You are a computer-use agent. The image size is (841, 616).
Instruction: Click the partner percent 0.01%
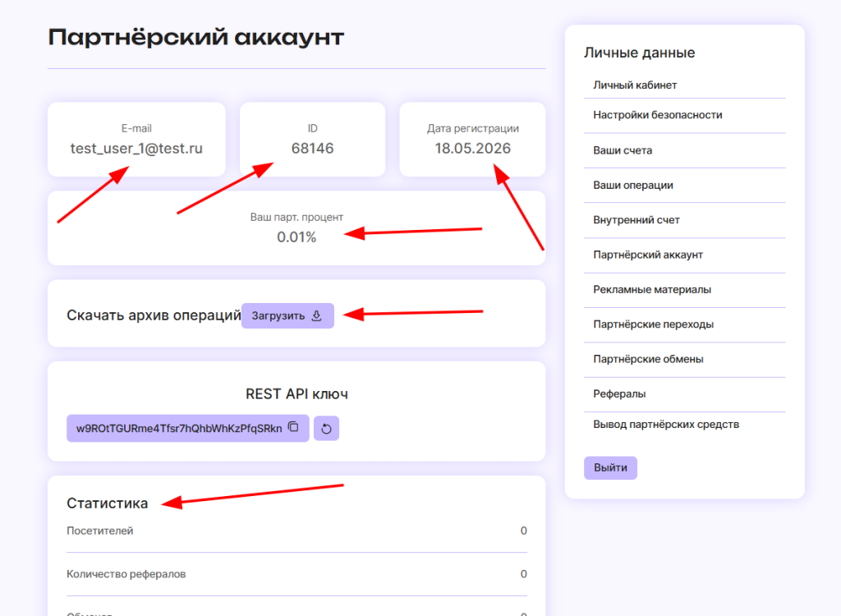click(x=296, y=237)
